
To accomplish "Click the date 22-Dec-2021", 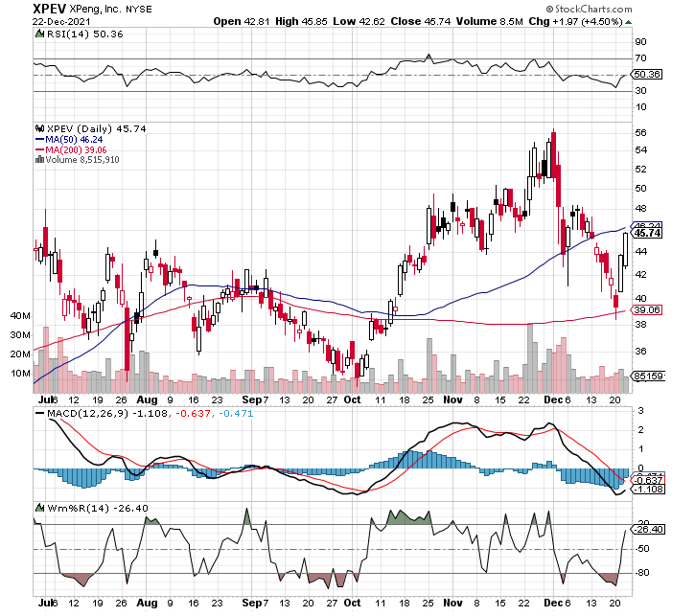I will (61, 22).
